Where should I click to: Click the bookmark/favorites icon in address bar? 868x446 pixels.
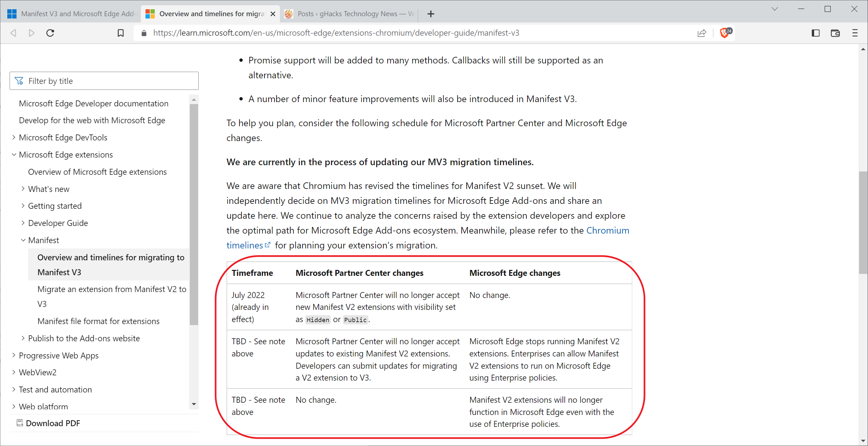point(120,32)
